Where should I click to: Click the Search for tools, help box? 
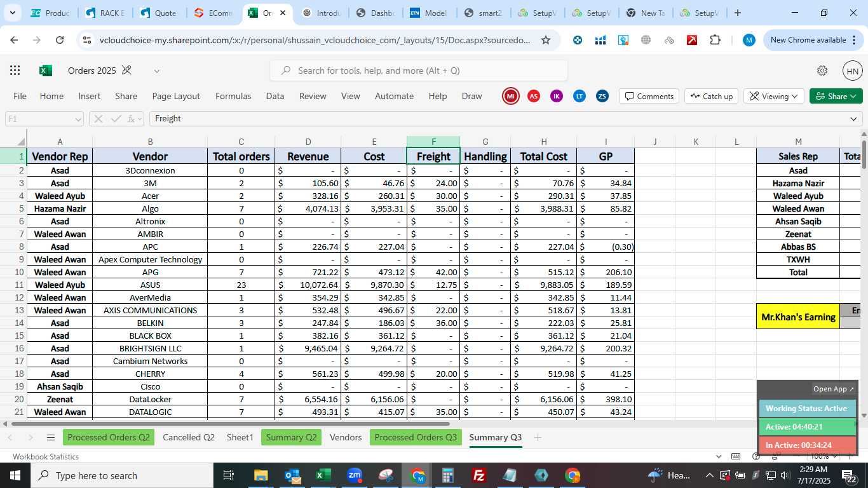tap(419, 71)
